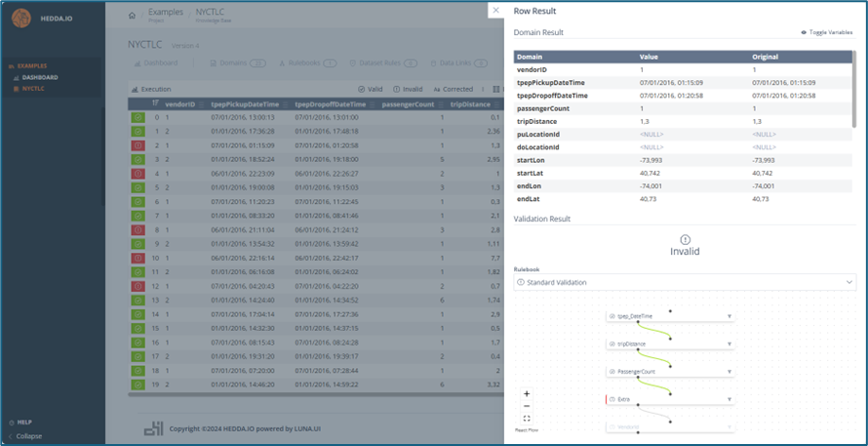
Task: Expand the tripDistance rule node
Action: pos(729,345)
